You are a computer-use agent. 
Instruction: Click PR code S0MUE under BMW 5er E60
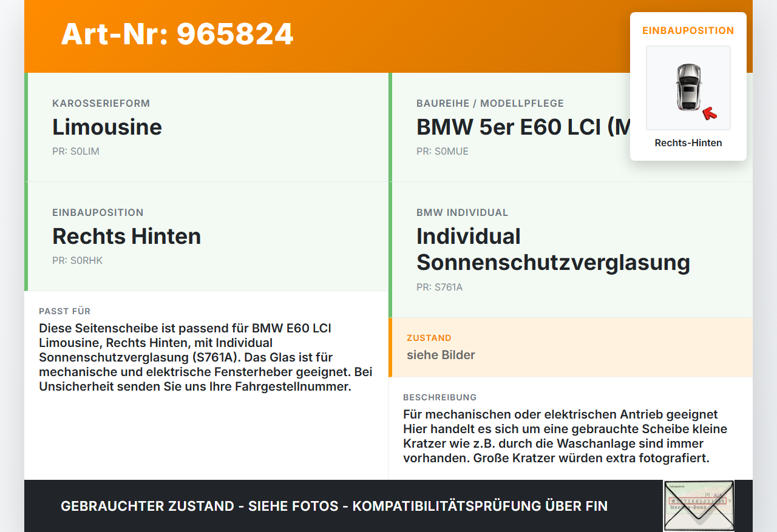point(442,151)
